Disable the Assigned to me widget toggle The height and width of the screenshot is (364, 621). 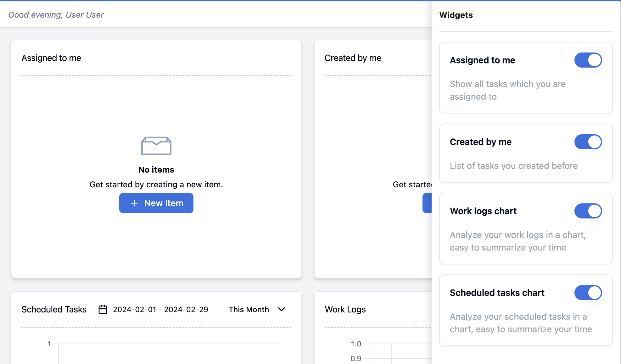588,60
